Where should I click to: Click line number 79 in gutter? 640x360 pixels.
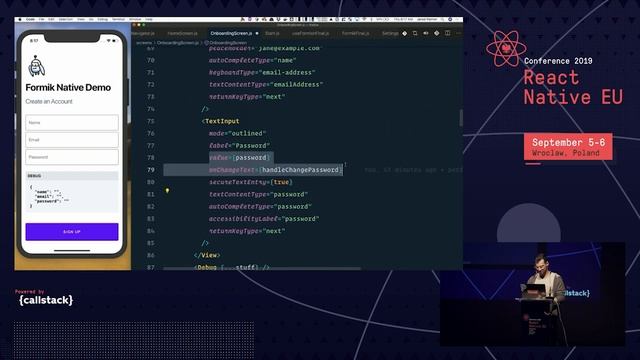pyautogui.click(x=151, y=170)
